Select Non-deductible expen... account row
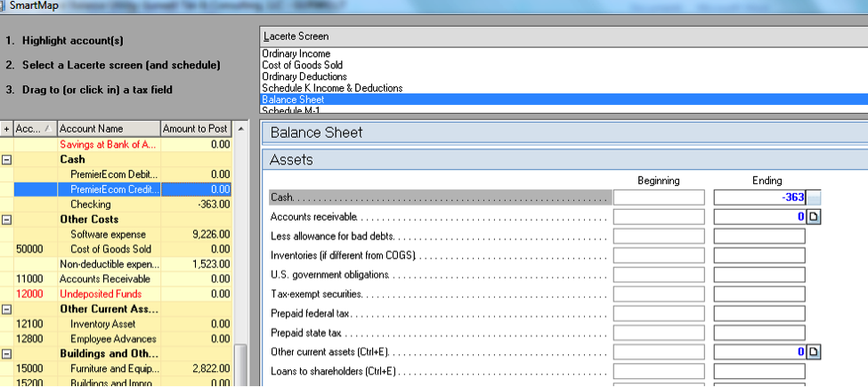The width and height of the screenshot is (868, 387). (x=116, y=264)
